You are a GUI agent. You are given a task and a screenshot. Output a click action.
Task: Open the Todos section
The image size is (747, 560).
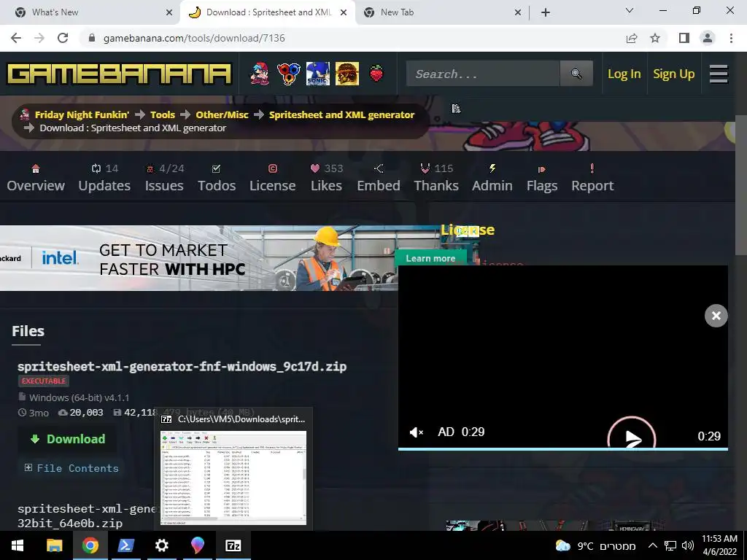(217, 178)
